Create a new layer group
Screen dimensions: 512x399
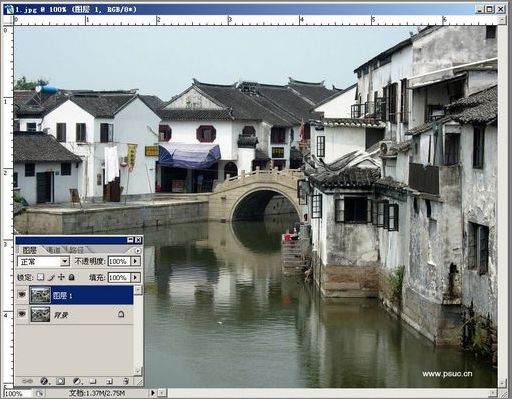[x=93, y=381]
